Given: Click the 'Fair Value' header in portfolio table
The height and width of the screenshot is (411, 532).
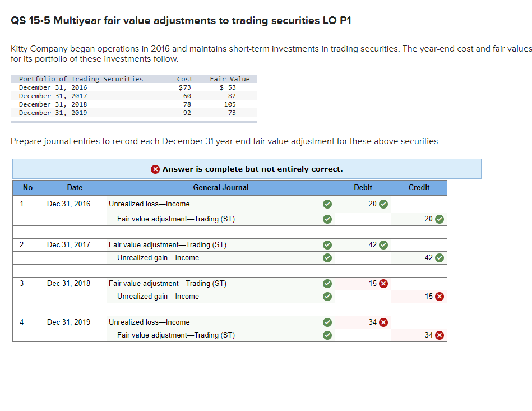Looking at the screenshot, I should click(x=230, y=79).
